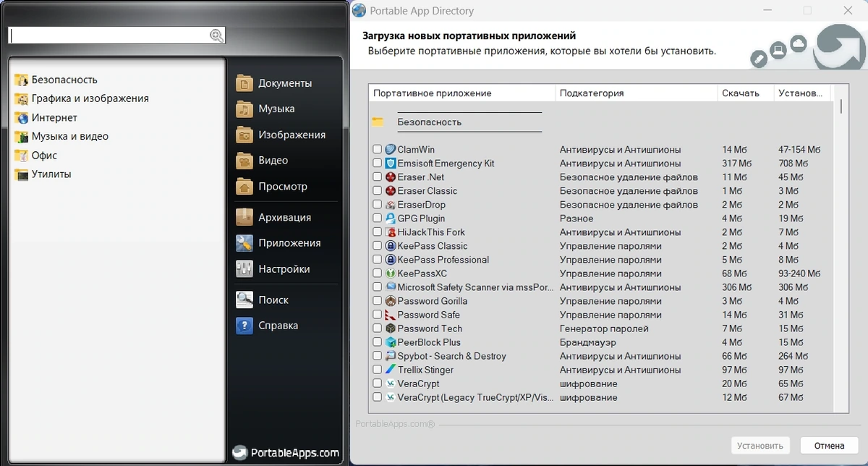Open the Музыка folder icon
868x466 pixels.
244,109
